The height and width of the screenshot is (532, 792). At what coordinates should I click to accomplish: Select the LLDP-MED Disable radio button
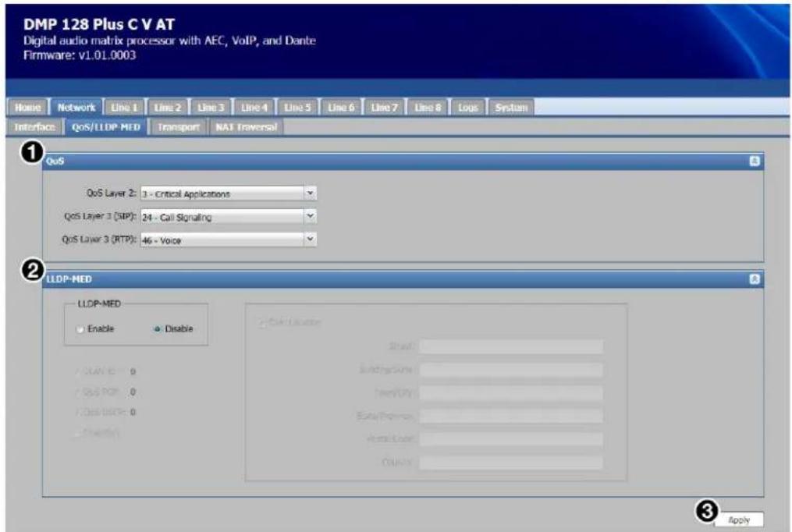157,329
